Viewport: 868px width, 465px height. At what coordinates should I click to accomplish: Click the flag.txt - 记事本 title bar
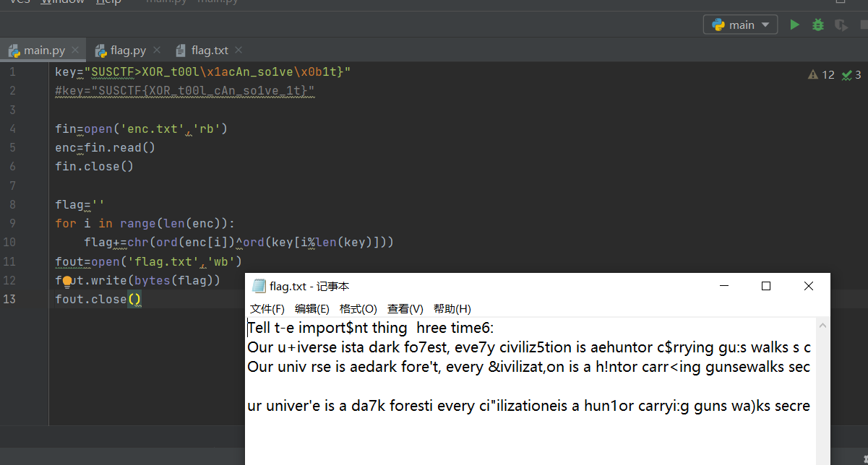pyautogui.click(x=538, y=286)
